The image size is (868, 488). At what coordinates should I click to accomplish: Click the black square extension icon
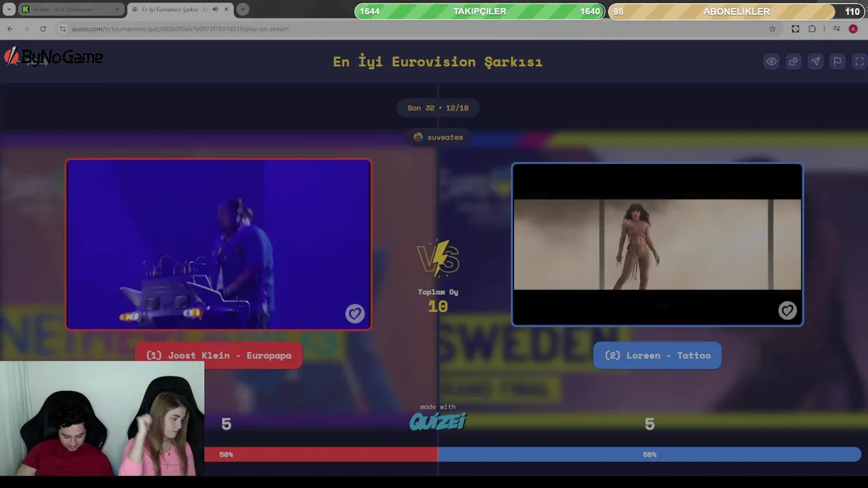pyautogui.click(x=795, y=28)
